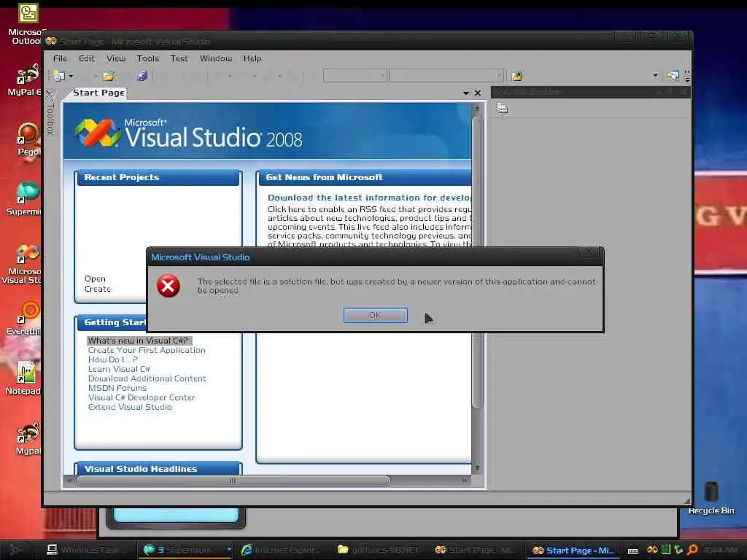Click the Recent Projects panel header
Image resolution: width=747 pixels, height=560 pixels.
pos(158,177)
